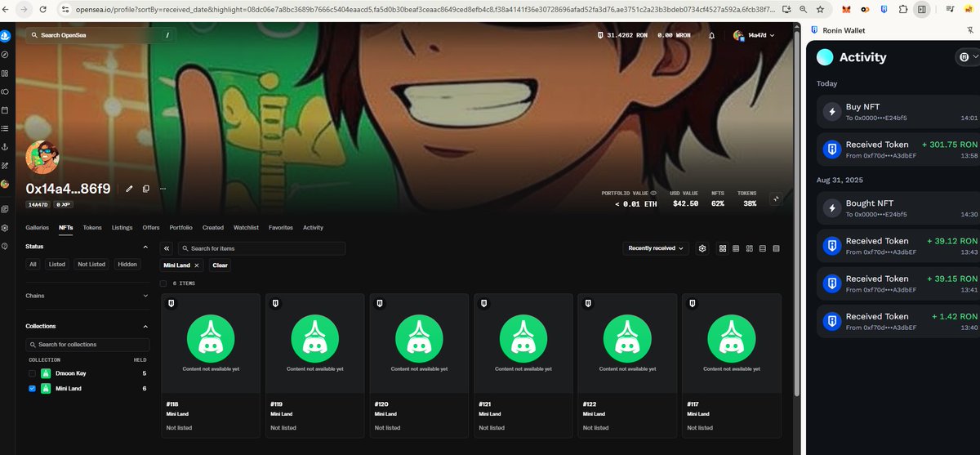The height and width of the screenshot is (455, 980).
Task: Click the zoom magnifier icon in address bar
Action: [x=802, y=9]
